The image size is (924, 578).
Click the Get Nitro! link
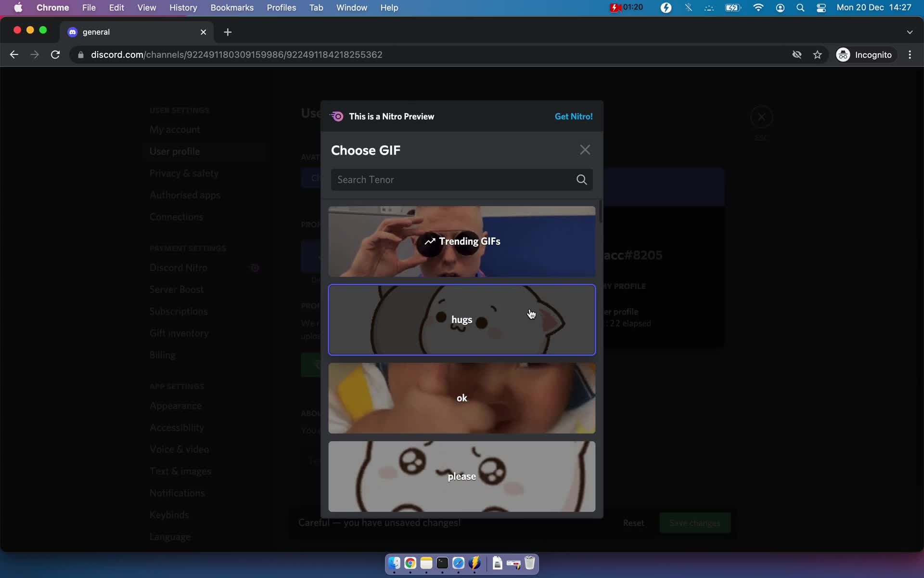(573, 117)
